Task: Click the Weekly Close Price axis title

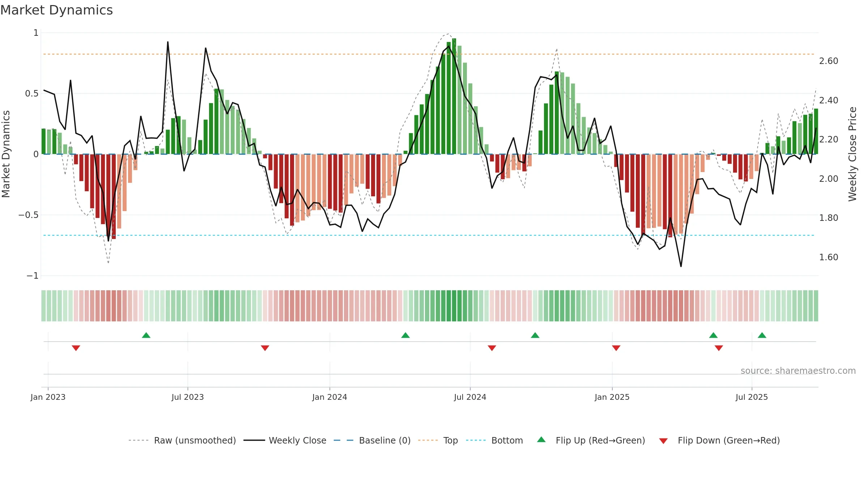Action: [x=852, y=154]
